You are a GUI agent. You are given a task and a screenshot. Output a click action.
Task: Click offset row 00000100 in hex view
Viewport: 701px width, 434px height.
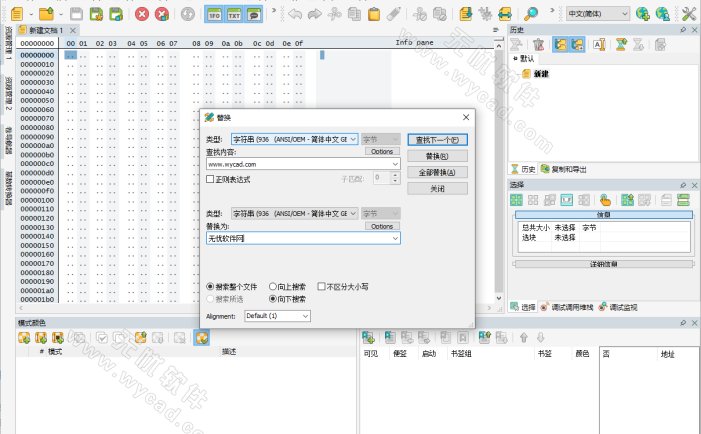37,200
